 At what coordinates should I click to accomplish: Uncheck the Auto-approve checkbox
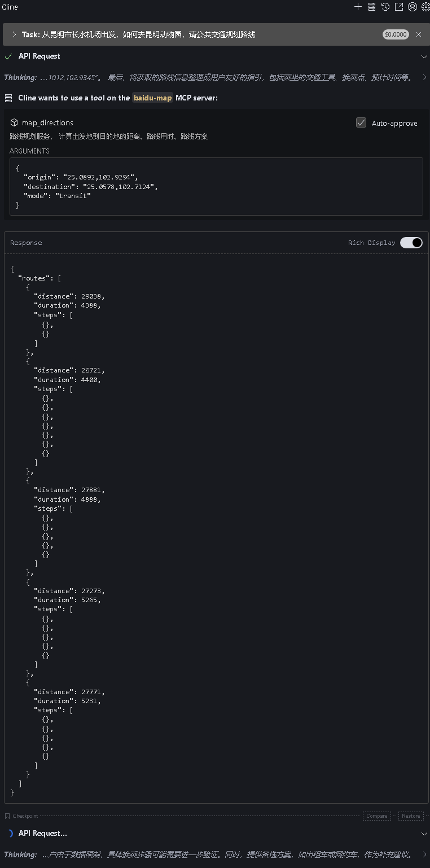tap(361, 122)
